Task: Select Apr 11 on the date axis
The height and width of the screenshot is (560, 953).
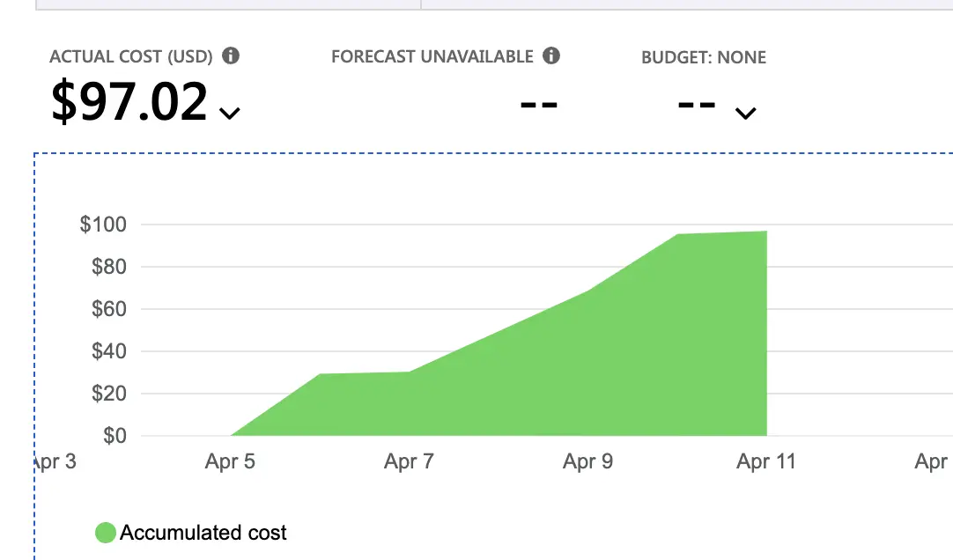Action: 765,461
